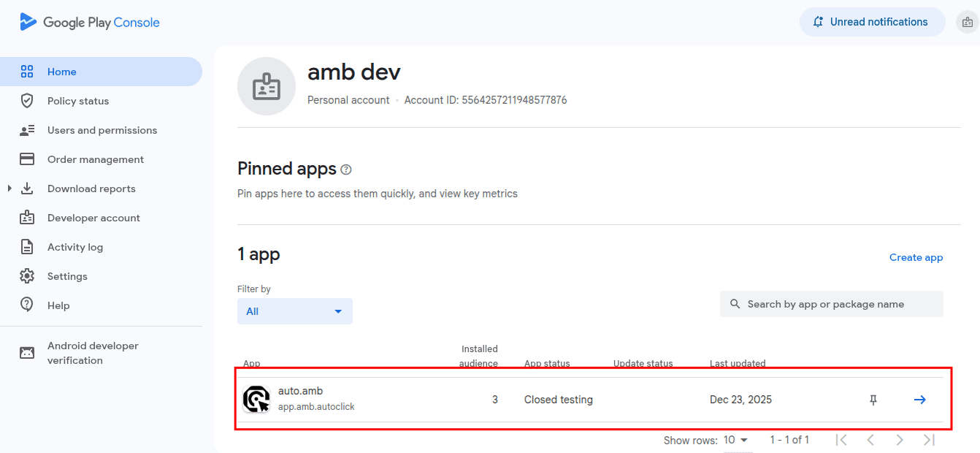The height and width of the screenshot is (453, 980).
Task: Pin the auto.amb app
Action: [x=873, y=400]
